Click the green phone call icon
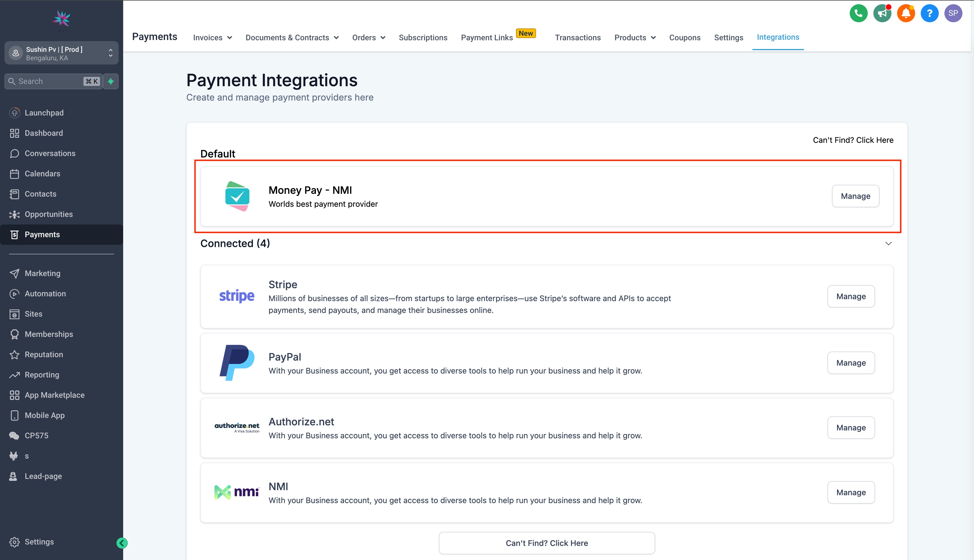This screenshot has width=974, height=560. (x=859, y=14)
